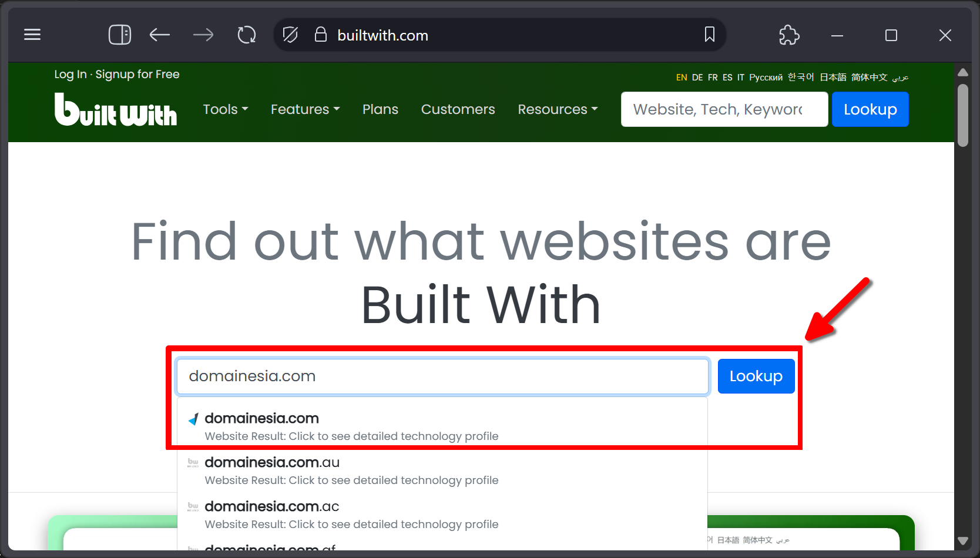Switch language to 한국어
The width and height of the screenshot is (980, 558).
pyautogui.click(x=801, y=78)
